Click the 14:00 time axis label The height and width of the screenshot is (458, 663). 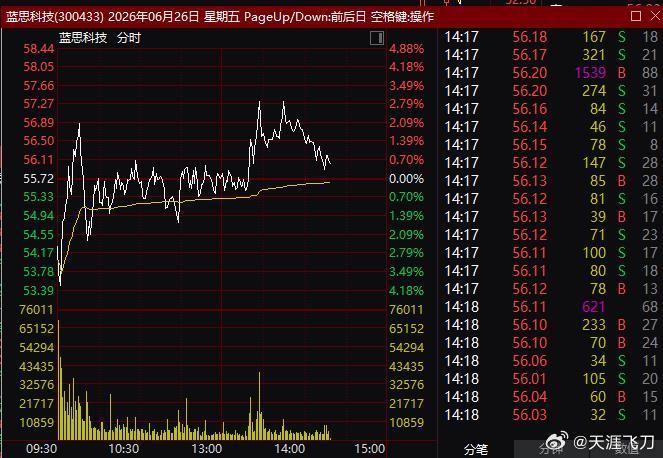point(289,449)
